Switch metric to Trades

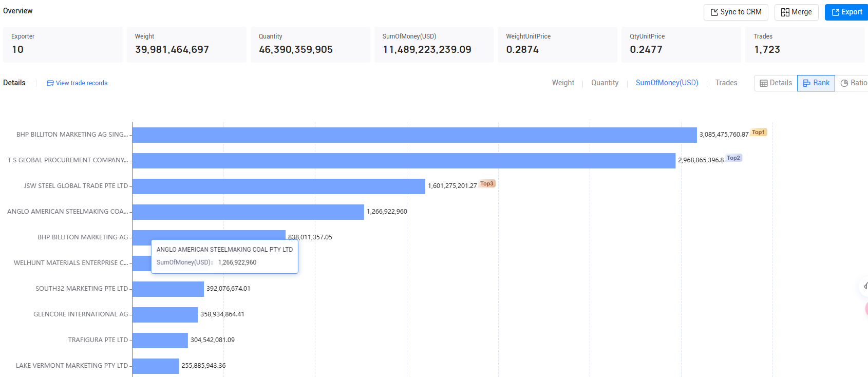[x=726, y=83]
